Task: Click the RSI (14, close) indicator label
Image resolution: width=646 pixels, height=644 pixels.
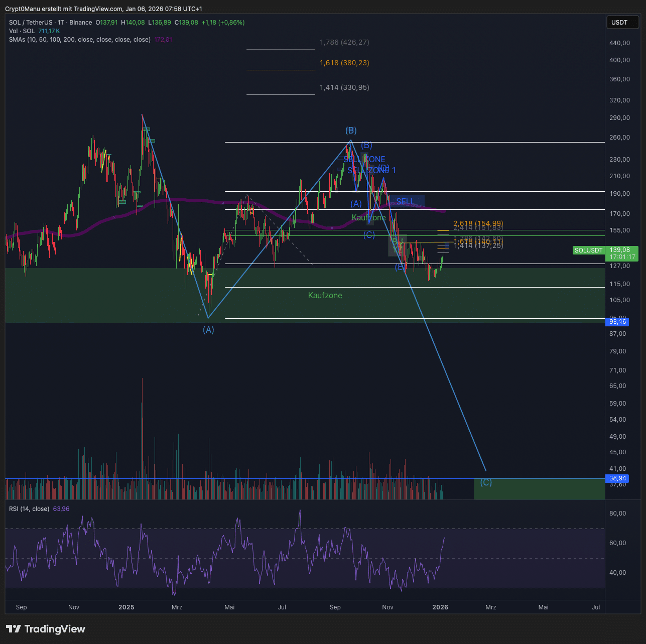Action: [x=29, y=509]
